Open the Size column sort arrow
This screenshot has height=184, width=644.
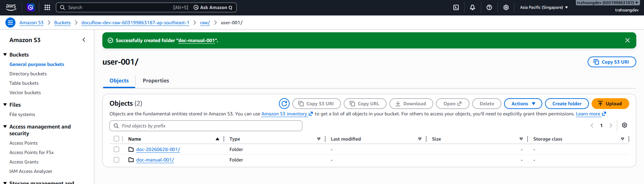pos(521,139)
